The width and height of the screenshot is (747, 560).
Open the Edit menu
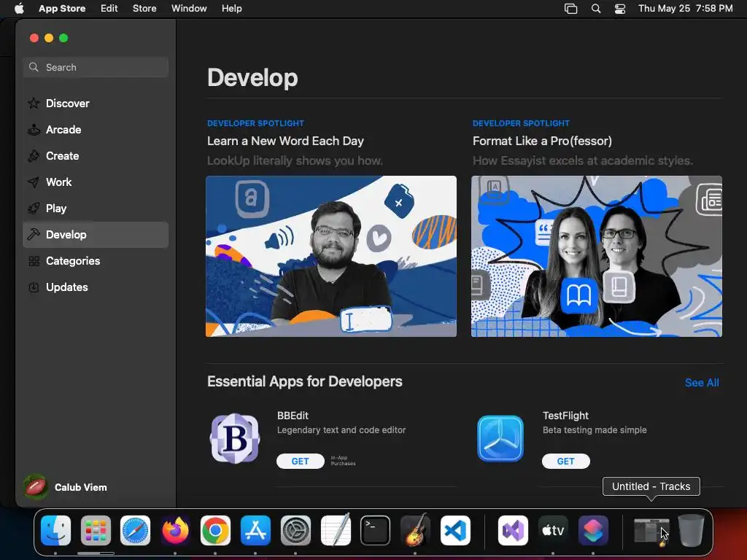point(109,9)
